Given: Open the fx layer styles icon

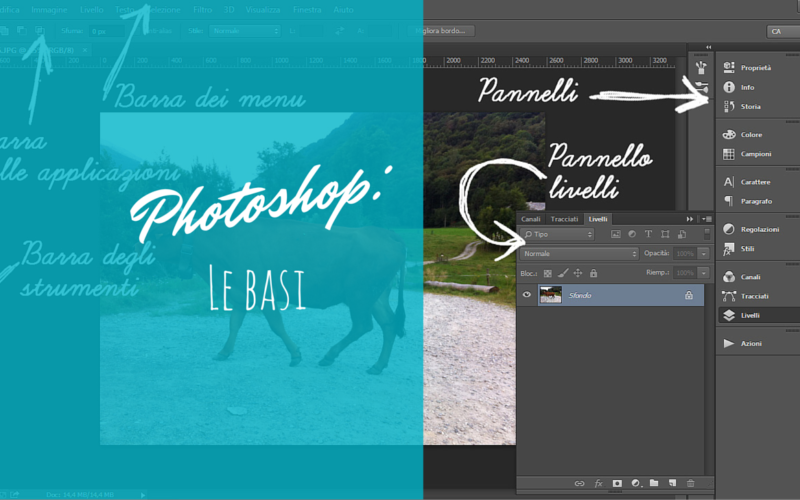Looking at the screenshot, I should click(x=599, y=483).
